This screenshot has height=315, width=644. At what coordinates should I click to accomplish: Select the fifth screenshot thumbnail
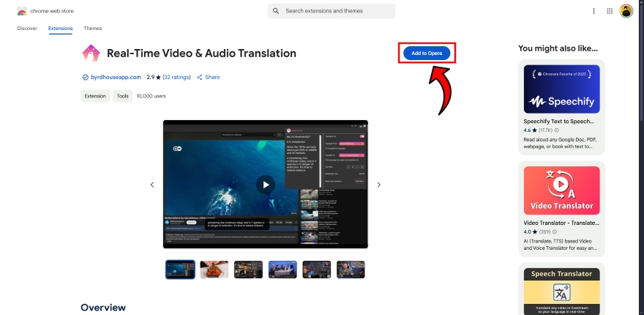tap(317, 270)
